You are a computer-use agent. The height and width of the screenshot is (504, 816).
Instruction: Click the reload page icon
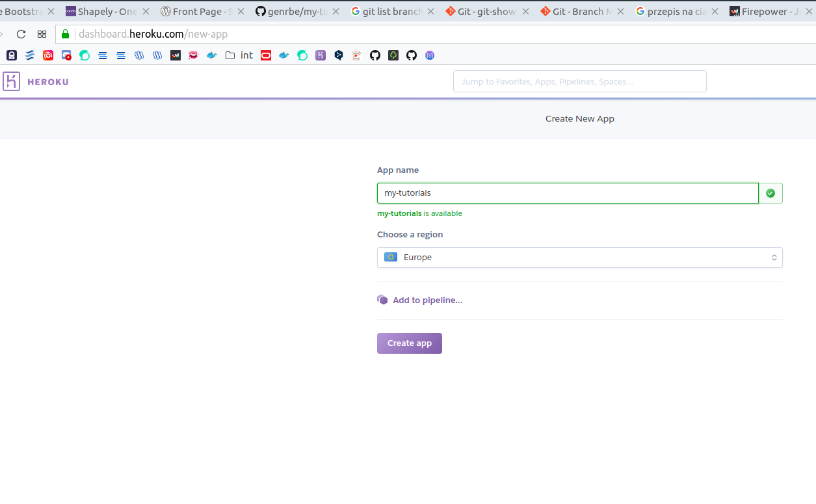point(21,34)
